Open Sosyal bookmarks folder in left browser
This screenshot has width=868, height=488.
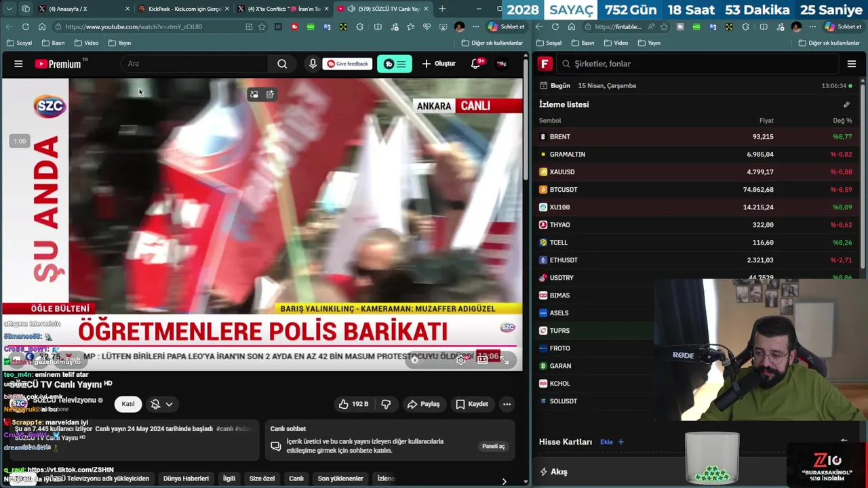coord(19,43)
